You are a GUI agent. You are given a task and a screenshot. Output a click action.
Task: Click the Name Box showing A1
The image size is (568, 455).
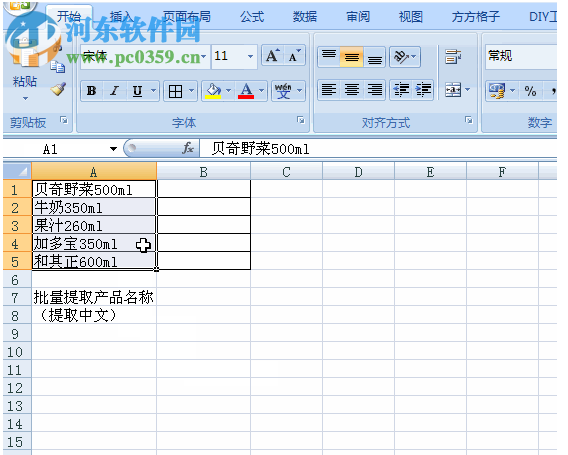coord(58,149)
